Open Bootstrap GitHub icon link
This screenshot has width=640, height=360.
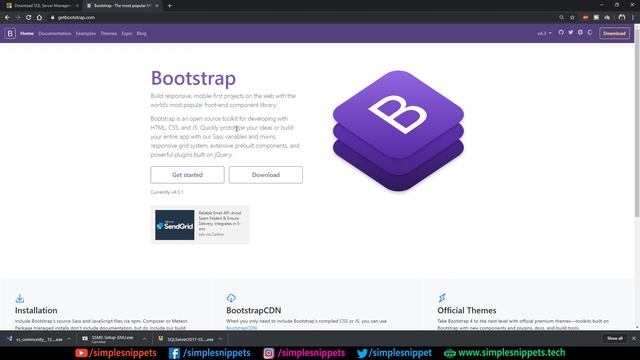coord(561,33)
